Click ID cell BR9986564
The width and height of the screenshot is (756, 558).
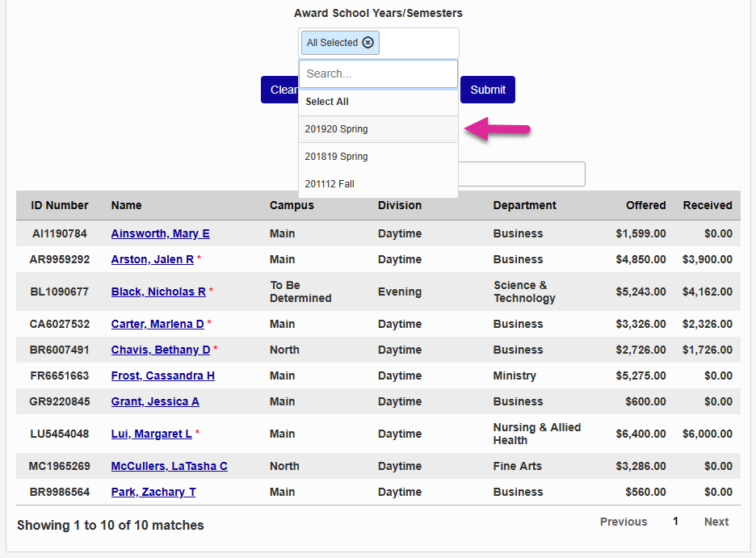click(59, 492)
